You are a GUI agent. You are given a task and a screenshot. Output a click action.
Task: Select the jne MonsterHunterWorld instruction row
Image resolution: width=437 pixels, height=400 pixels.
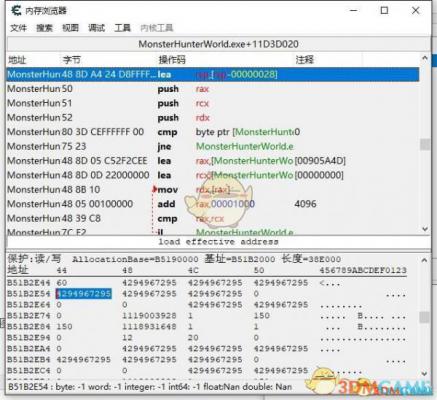point(213,146)
